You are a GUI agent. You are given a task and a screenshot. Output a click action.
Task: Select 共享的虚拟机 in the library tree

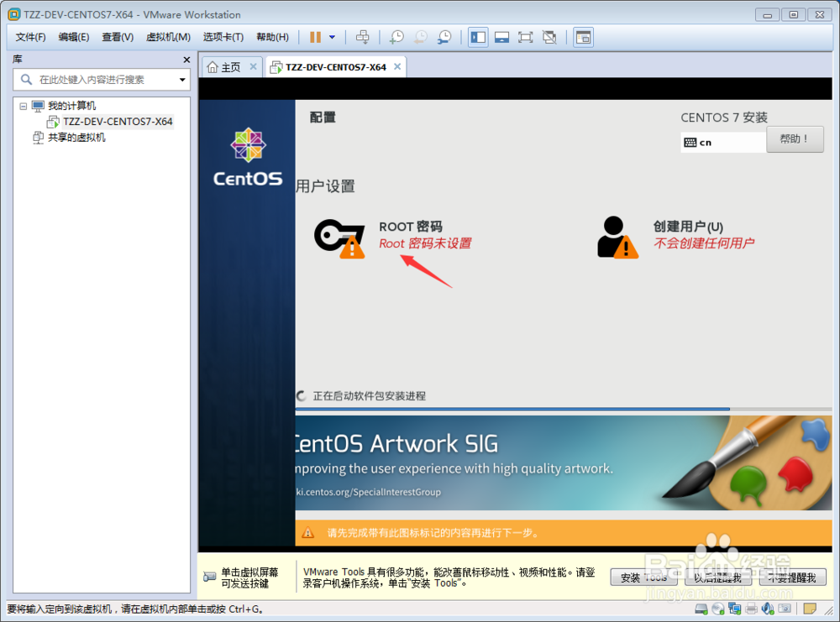click(76, 138)
